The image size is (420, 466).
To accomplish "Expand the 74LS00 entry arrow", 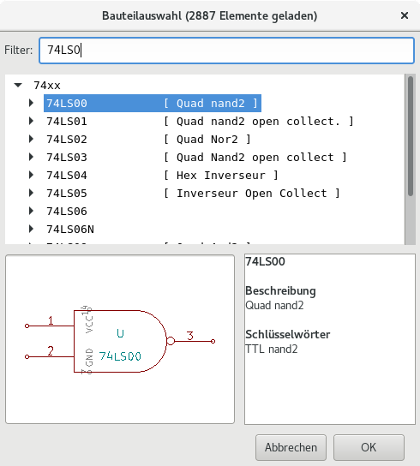I will click(x=31, y=103).
